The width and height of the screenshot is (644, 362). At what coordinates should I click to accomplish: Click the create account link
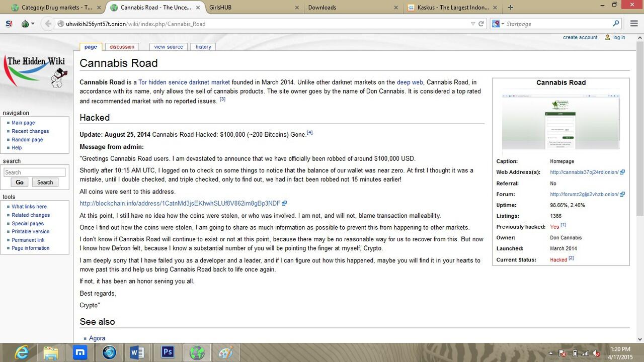[580, 38]
